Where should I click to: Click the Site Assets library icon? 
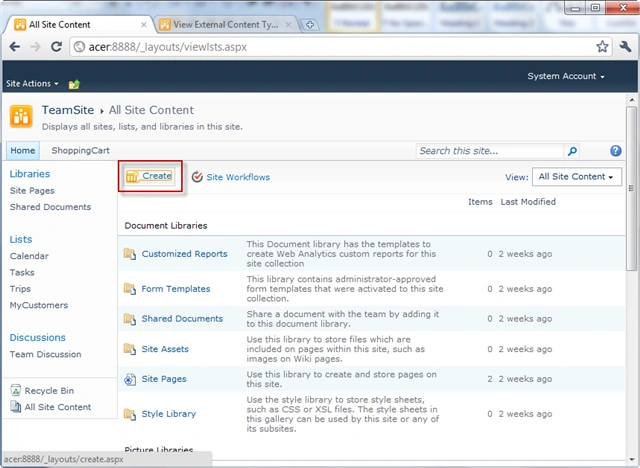[x=130, y=349]
